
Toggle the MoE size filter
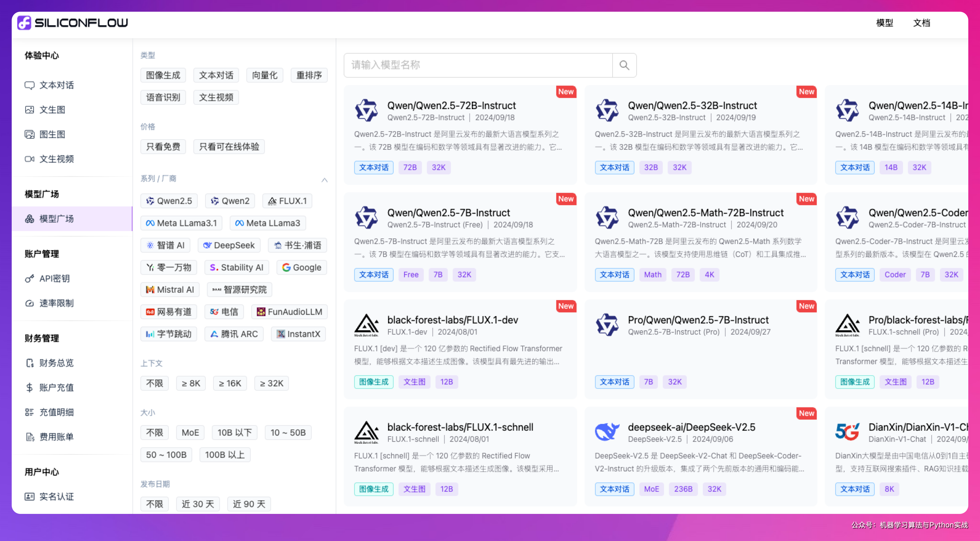pos(190,433)
